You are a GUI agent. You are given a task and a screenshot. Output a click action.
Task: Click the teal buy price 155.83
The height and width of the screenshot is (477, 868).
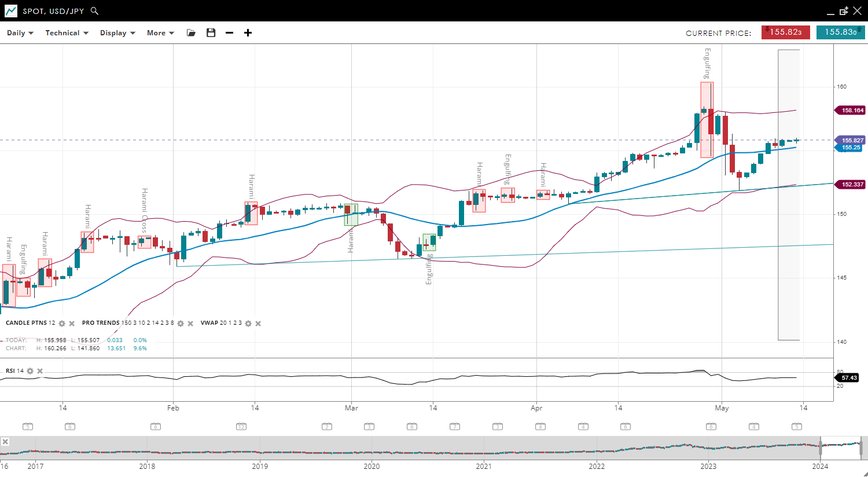840,32
